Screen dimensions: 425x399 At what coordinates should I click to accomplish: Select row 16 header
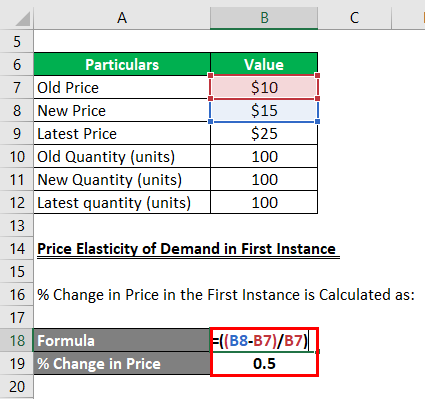[17, 294]
